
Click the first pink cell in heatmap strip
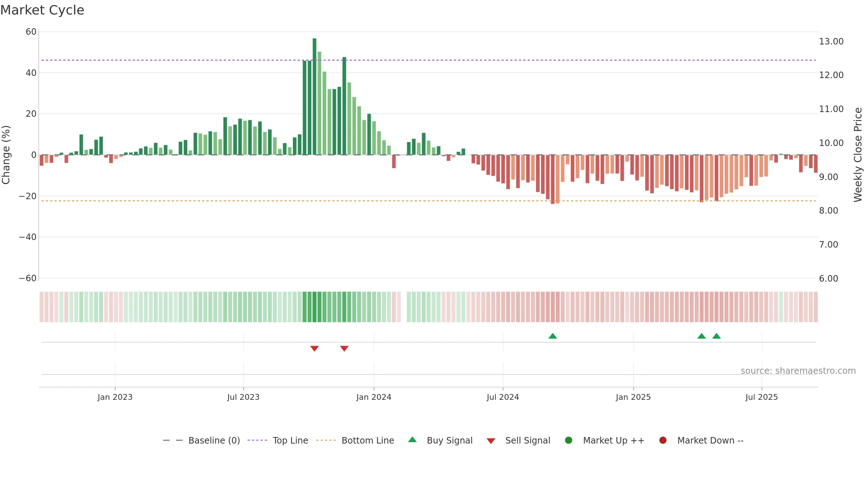pyautogui.click(x=42, y=307)
